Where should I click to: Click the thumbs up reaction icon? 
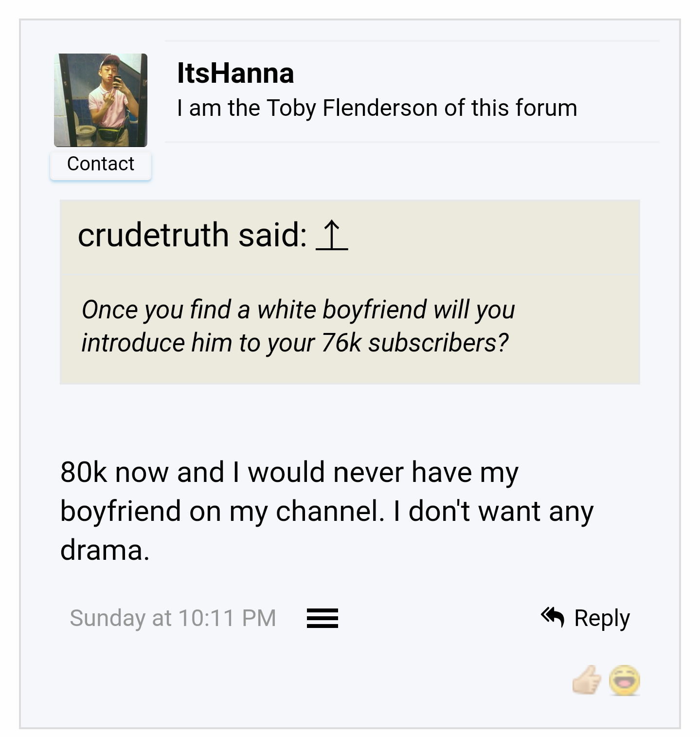(587, 679)
